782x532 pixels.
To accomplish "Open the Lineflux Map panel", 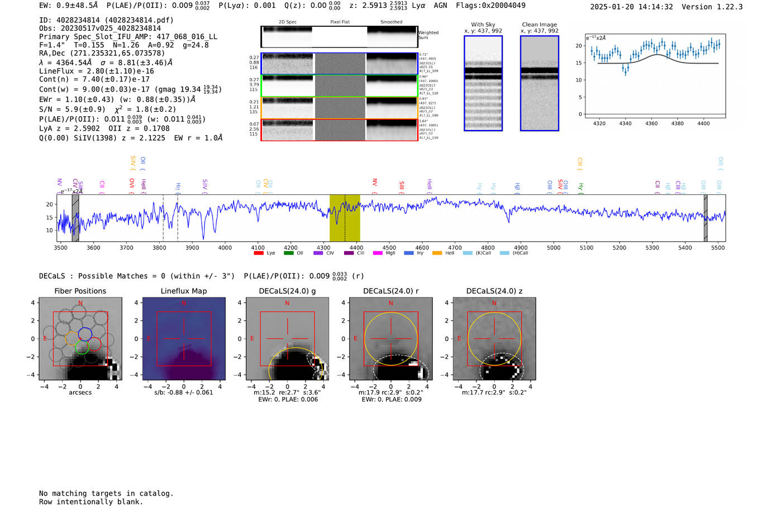I will tap(184, 339).
